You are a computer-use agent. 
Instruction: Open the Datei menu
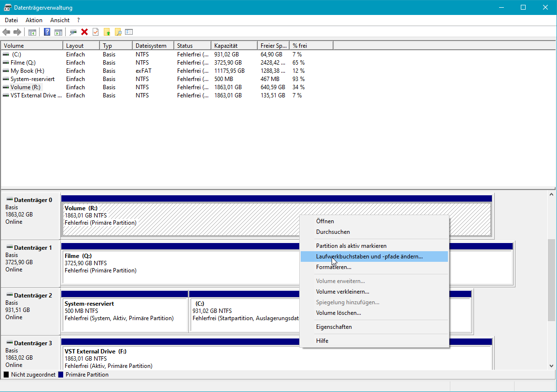tap(12, 20)
